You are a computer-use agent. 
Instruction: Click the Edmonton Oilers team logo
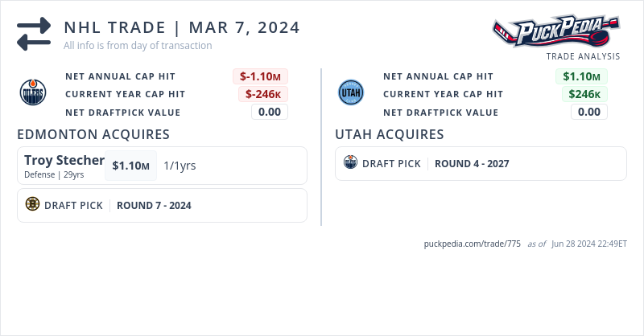coord(33,93)
